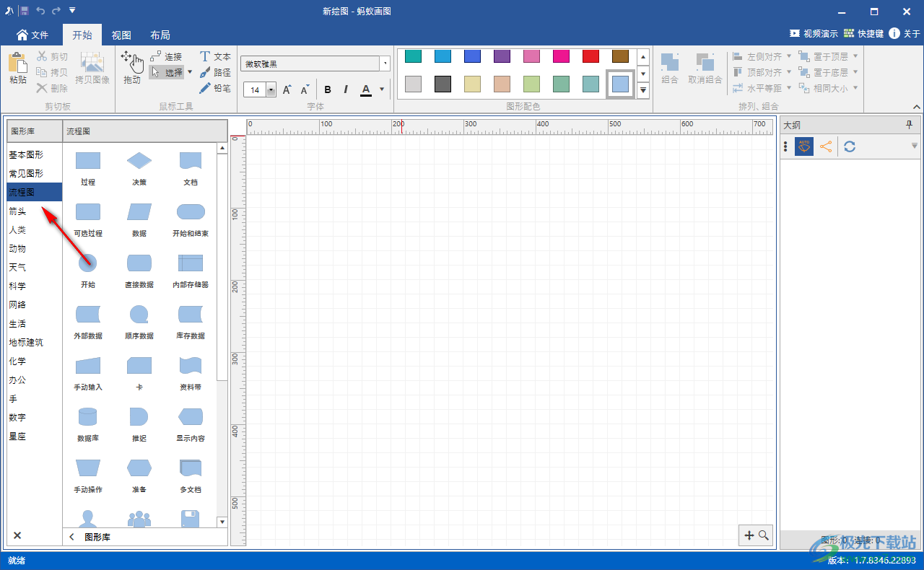Viewport: 924px width, 570px height.
Task: Pick the Path (路径) tool
Action: (x=215, y=72)
